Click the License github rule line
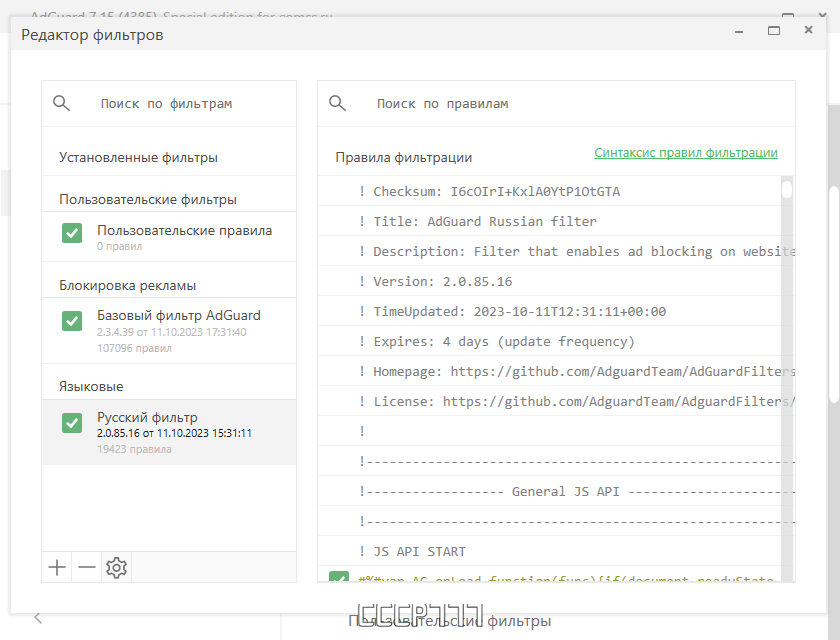840x640 pixels. tap(556, 401)
